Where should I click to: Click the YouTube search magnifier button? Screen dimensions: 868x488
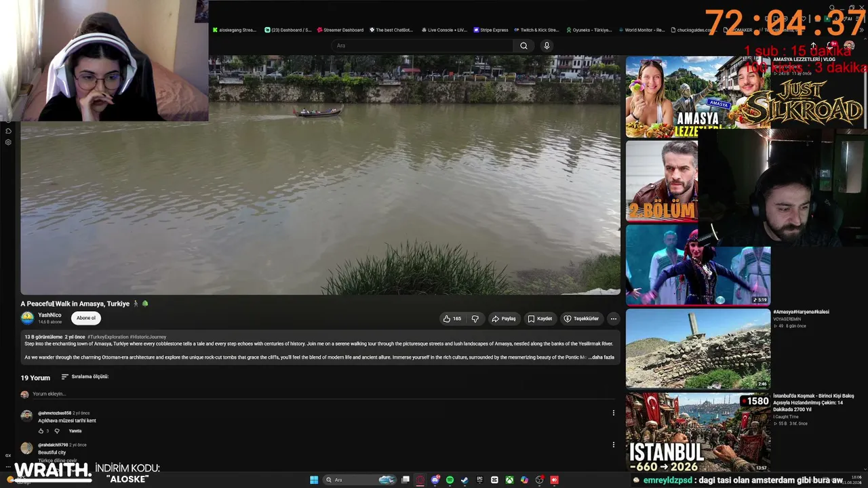[524, 45]
